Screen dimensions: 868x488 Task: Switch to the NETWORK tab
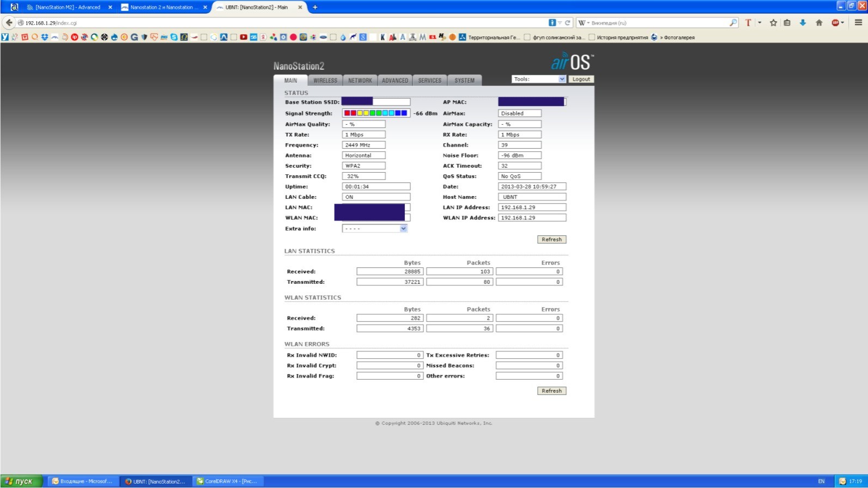click(360, 80)
